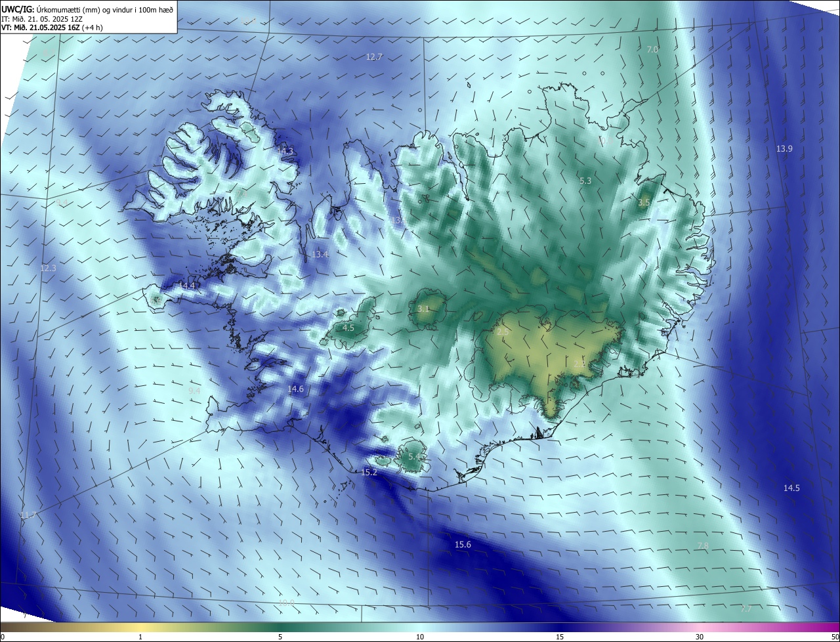
Task: Click the 1 tick on the color scale
Action: [x=140, y=637]
